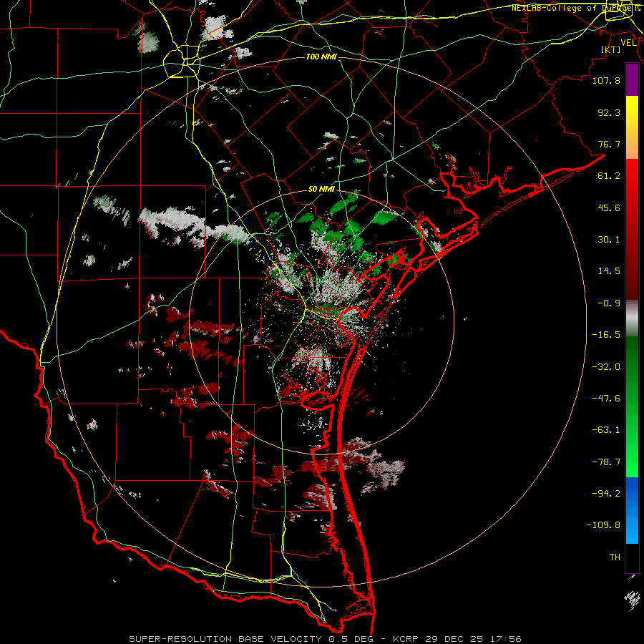Click the 107.8 value on velocity scale
This screenshot has height=644, width=644.
point(606,80)
